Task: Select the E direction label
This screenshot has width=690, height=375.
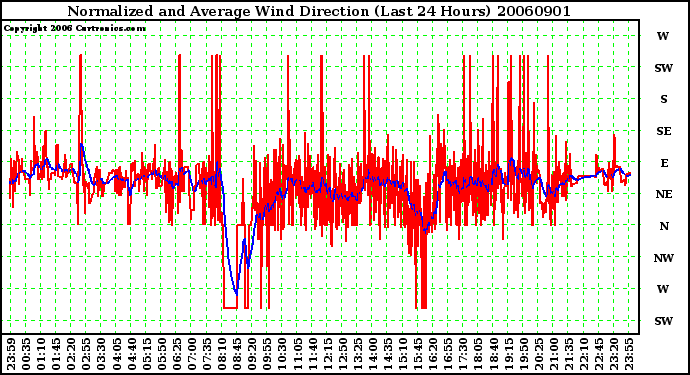Action: click(x=664, y=163)
